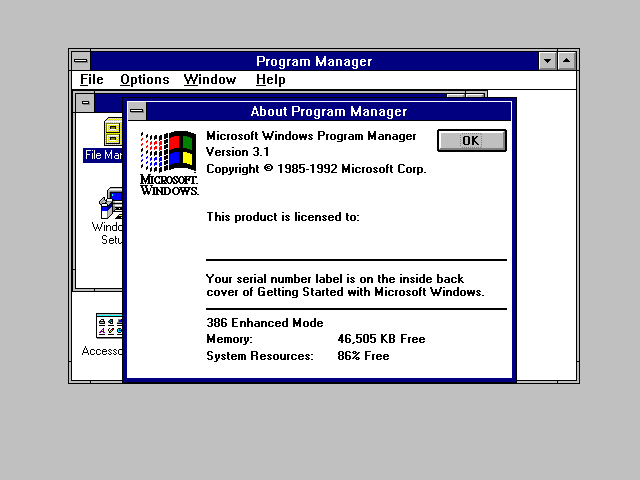Click OK in About Program Manager dialog

(471, 140)
